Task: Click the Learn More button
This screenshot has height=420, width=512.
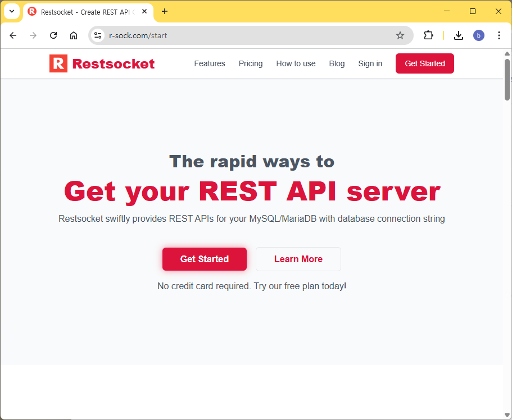Action: pyautogui.click(x=298, y=259)
